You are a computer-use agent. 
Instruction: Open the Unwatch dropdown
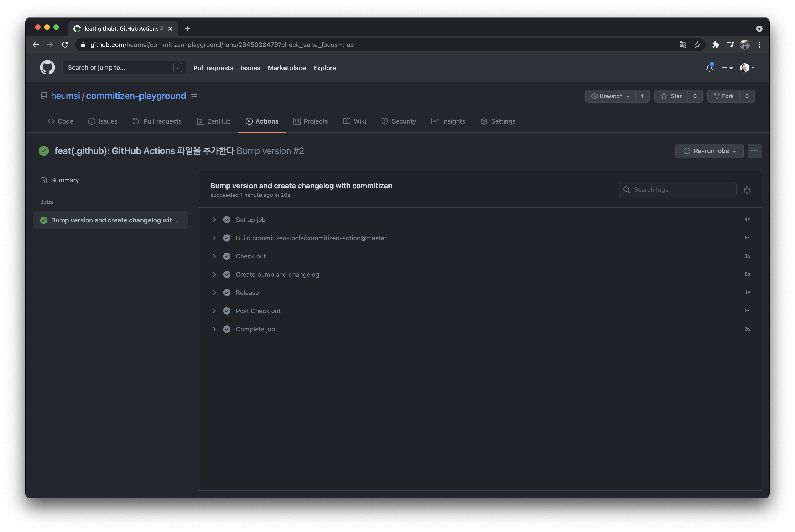pyautogui.click(x=610, y=96)
